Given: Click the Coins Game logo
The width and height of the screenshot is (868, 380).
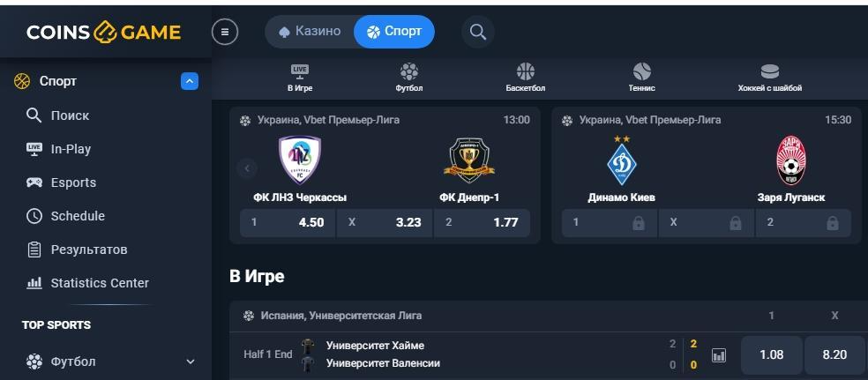Looking at the screenshot, I should pos(103,32).
